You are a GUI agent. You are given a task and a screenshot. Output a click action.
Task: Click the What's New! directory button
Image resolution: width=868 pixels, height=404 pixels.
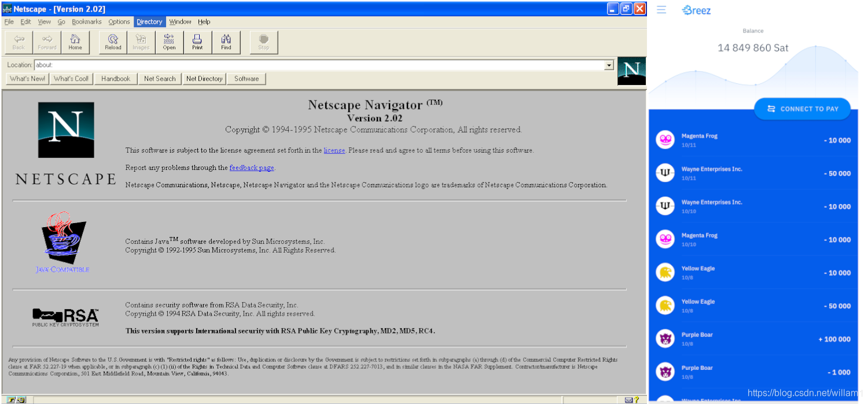click(27, 79)
